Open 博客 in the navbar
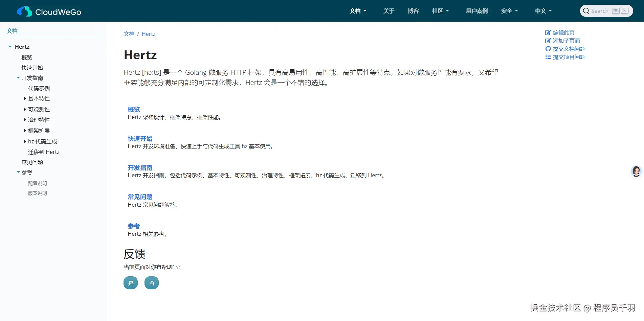 pos(413,11)
